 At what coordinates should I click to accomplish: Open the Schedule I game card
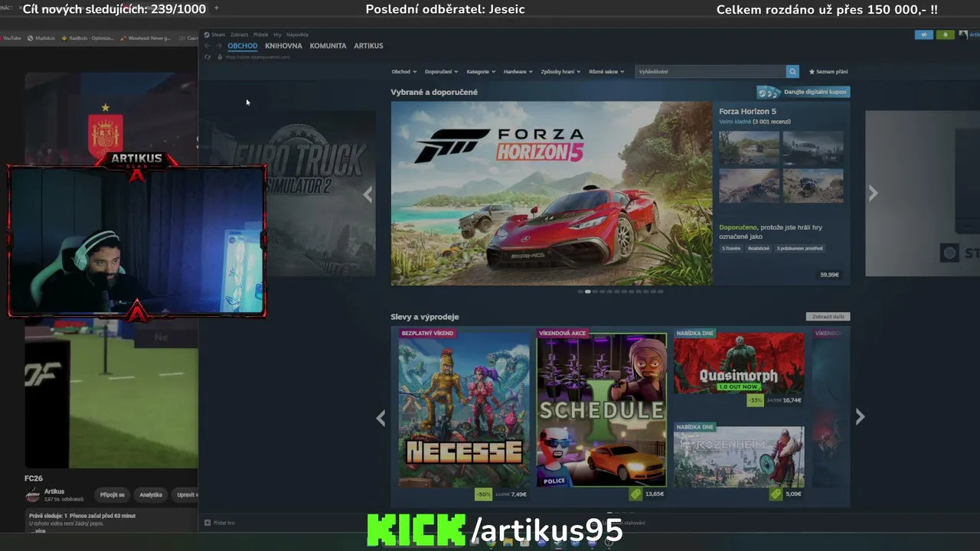click(602, 408)
